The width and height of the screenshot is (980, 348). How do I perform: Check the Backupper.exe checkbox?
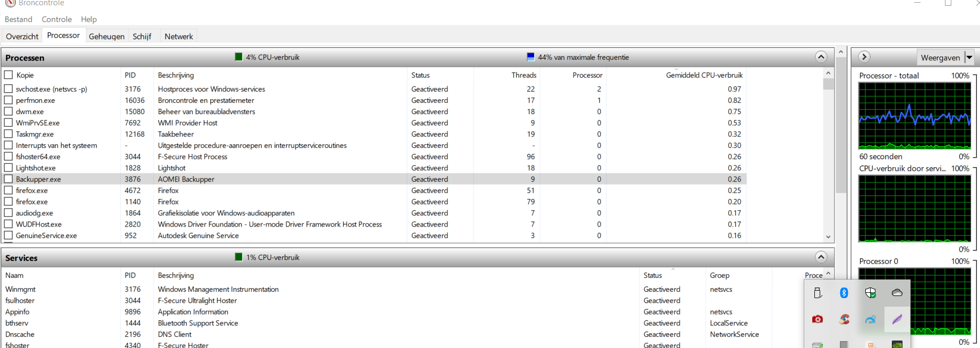pos(8,179)
